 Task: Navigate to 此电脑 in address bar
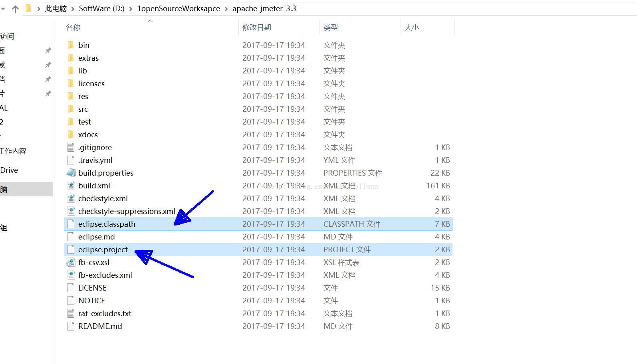56,9
